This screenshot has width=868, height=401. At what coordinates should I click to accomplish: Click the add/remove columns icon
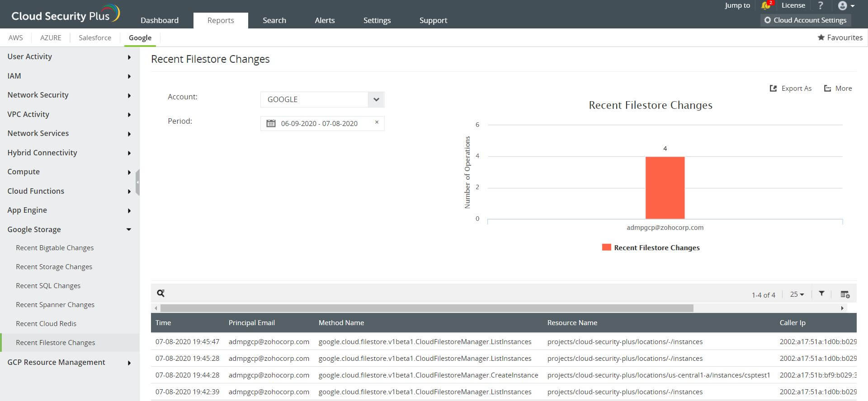[x=845, y=294]
